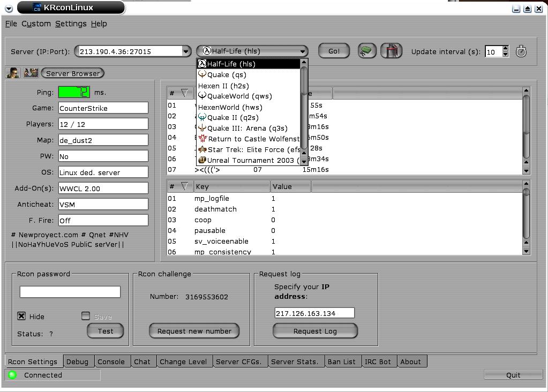The image size is (548, 392).
Task: Click the green network connect icon
Action: click(x=367, y=51)
